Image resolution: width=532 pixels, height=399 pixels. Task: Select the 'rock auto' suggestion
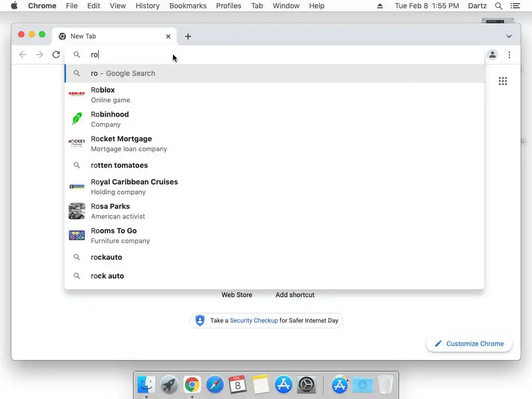(x=274, y=276)
